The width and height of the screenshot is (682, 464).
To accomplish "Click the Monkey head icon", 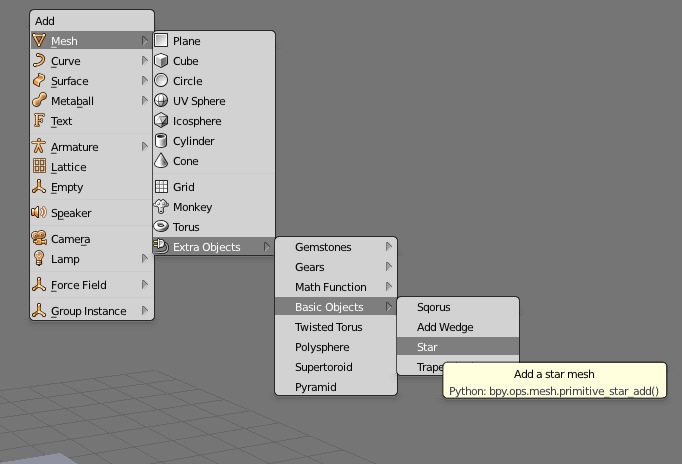I will click(x=161, y=207).
